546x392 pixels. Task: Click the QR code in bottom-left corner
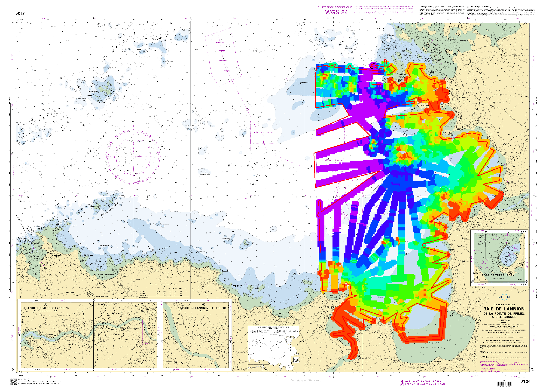coord(14,382)
